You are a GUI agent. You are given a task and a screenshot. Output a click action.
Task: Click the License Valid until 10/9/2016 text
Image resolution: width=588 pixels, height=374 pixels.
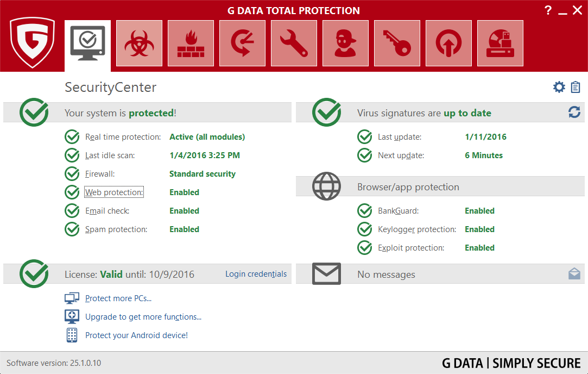pyautogui.click(x=129, y=275)
